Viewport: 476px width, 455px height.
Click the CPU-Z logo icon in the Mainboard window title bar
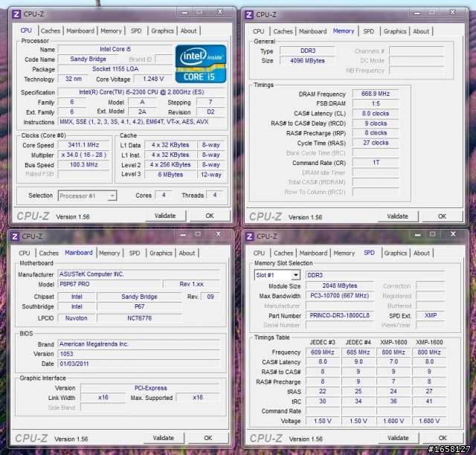(15, 236)
